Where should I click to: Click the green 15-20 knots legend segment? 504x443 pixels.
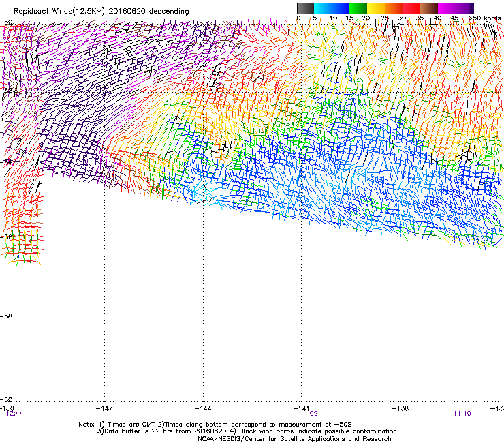[x=358, y=8]
